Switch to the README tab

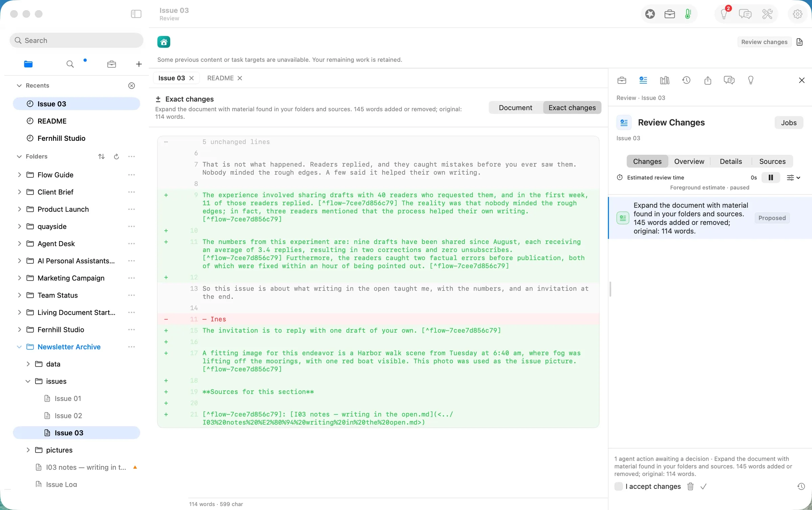pos(220,78)
